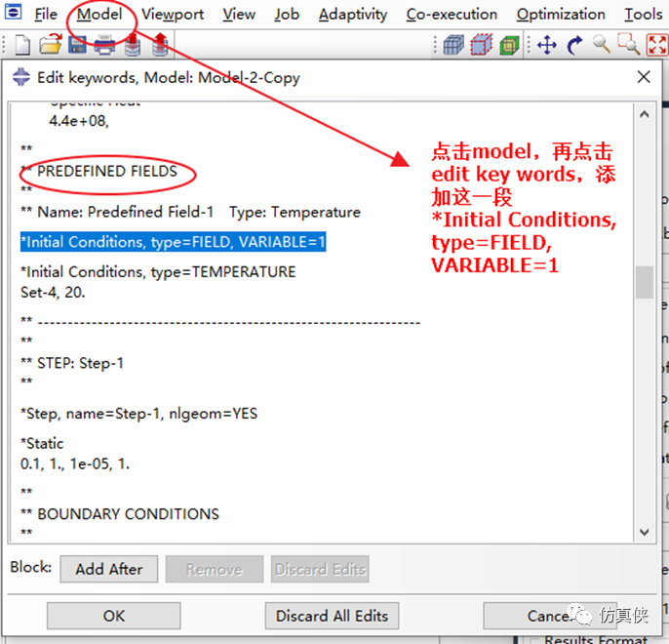Open the Tools menu
Viewport: 669px width, 644px height.
tap(644, 14)
